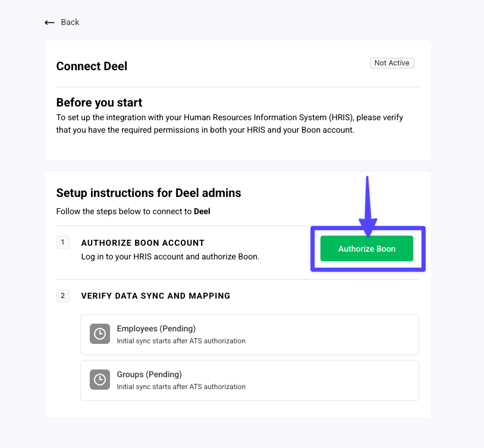Click the sync note under Groups (Pending)
This screenshot has width=484, height=448.
coord(181,387)
